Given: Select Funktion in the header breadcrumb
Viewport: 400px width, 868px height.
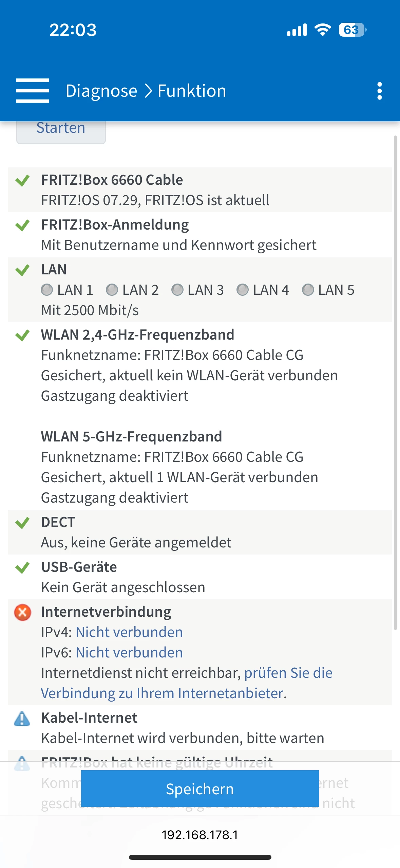Looking at the screenshot, I should pos(192,91).
